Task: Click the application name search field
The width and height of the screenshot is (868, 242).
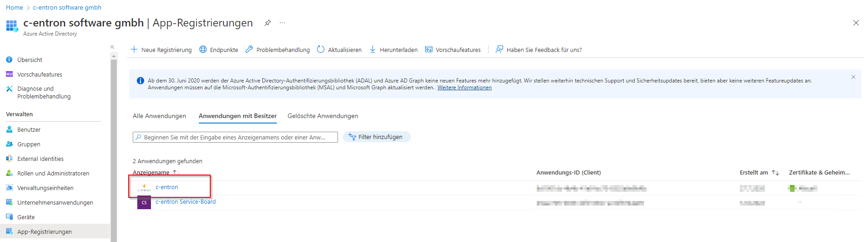Action: click(x=235, y=137)
